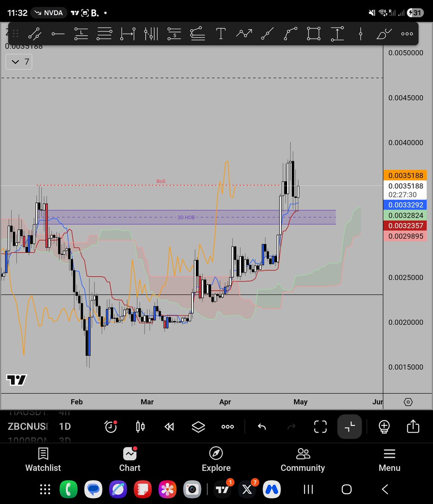Go back with Android back button
Image resolution: width=433 pixels, height=504 pixels.
pyautogui.click(x=385, y=489)
